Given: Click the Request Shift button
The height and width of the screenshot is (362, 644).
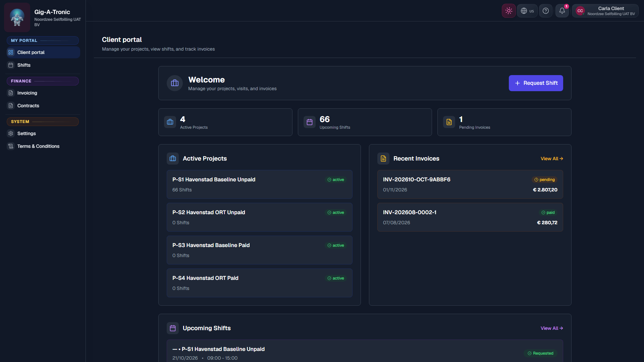Looking at the screenshot, I should [x=536, y=83].
